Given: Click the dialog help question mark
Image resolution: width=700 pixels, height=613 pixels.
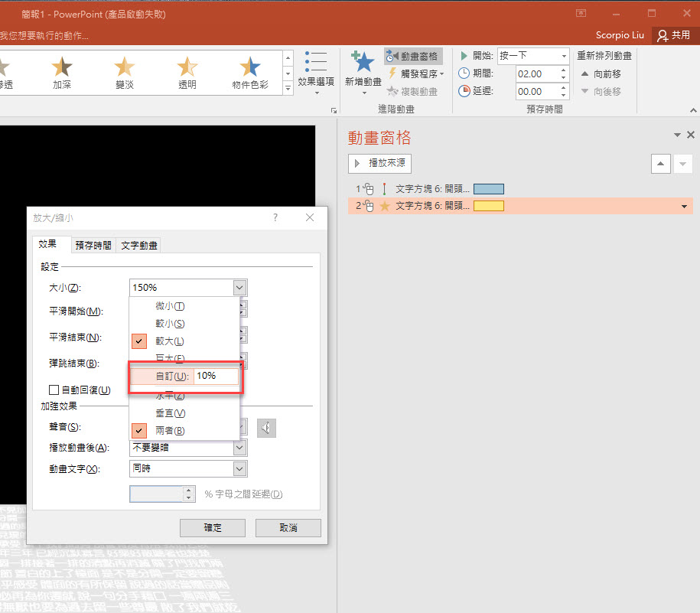Looking at the screenshot, I should pyautogui.click(x=275, y=218).
